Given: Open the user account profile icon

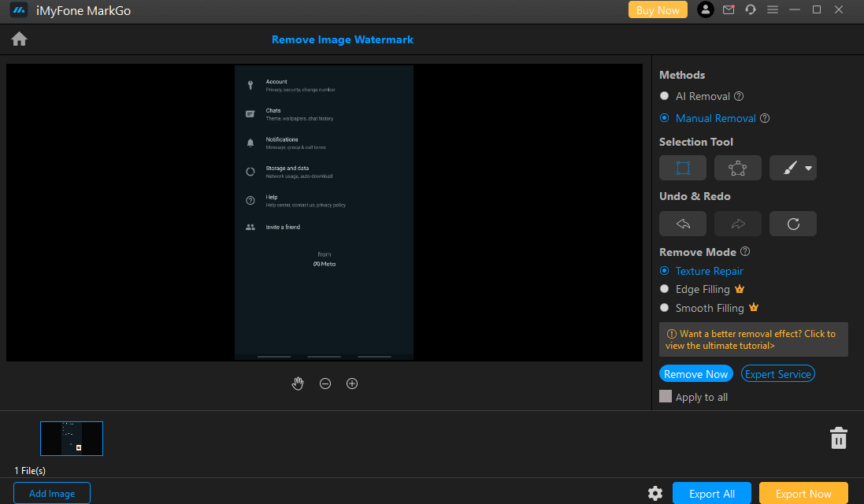Looking at the screenshot, I should point(706,9).
